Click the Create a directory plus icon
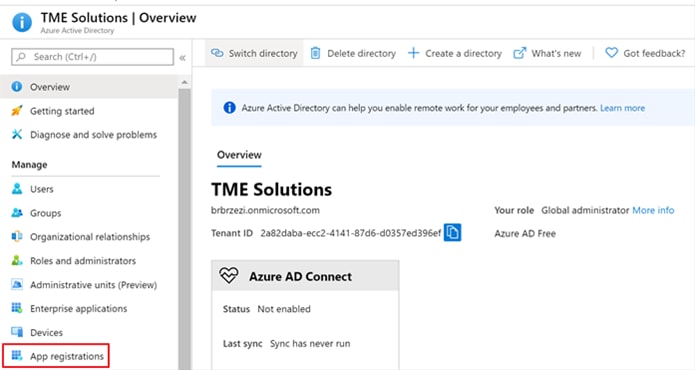Screen dimensions: 695x370 (413, 53)
